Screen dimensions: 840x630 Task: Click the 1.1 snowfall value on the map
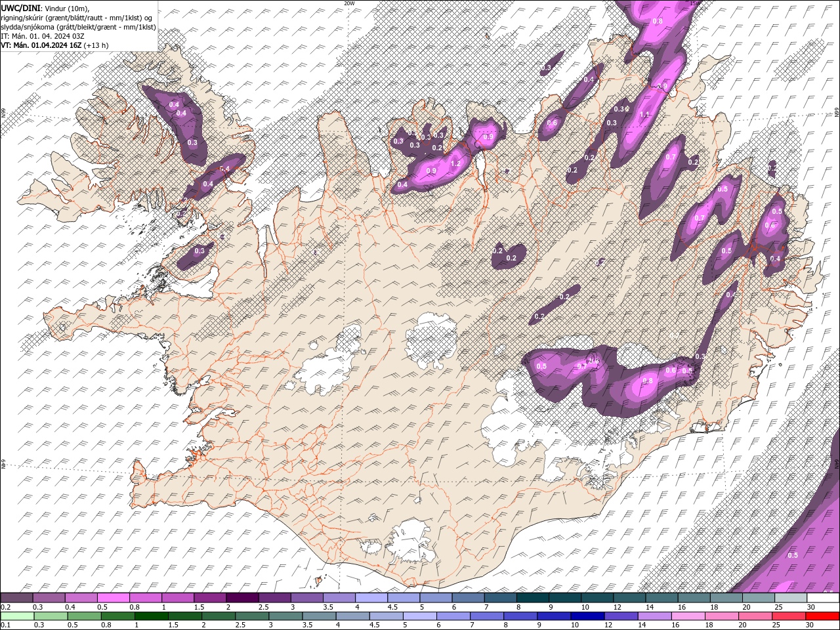644,114
